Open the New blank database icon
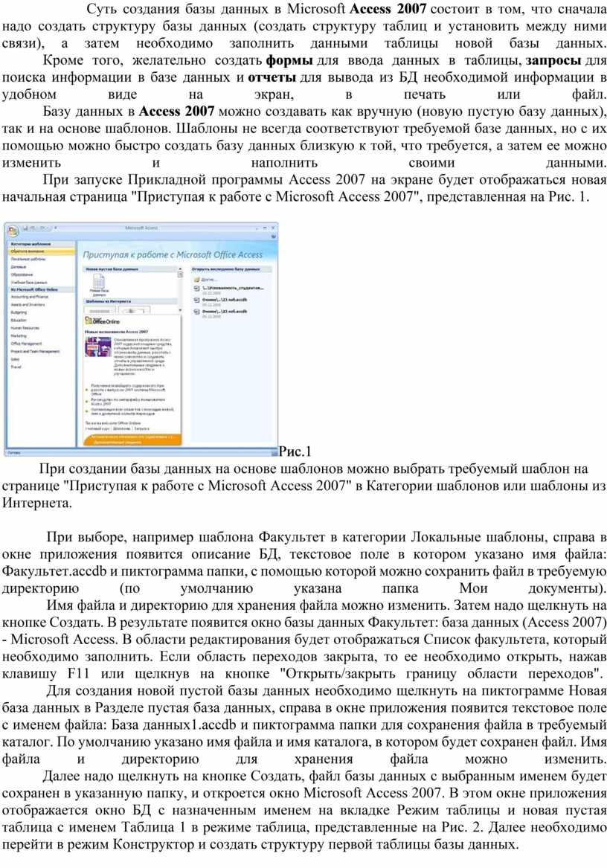 pos(99,280)
